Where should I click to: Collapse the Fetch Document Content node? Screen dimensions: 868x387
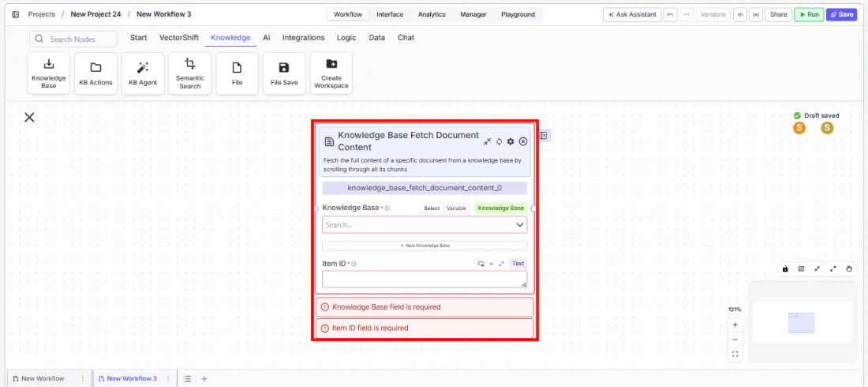coord(487,141)
